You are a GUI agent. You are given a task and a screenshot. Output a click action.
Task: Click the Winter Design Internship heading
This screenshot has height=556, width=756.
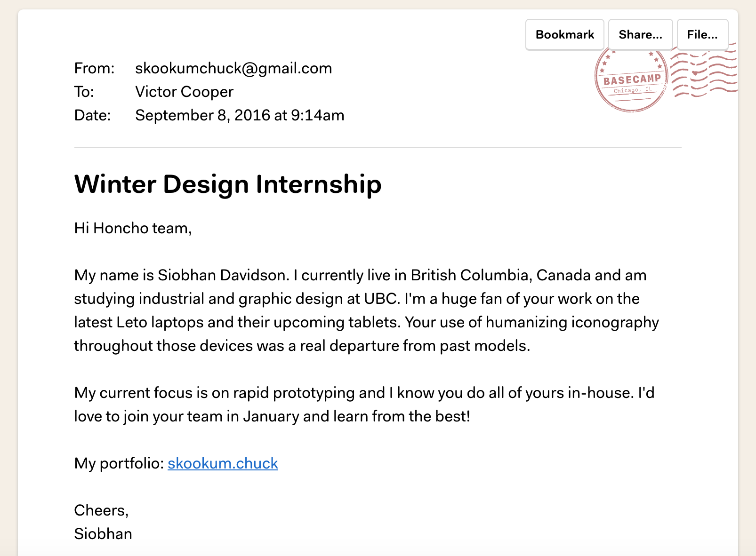point(228,184)
